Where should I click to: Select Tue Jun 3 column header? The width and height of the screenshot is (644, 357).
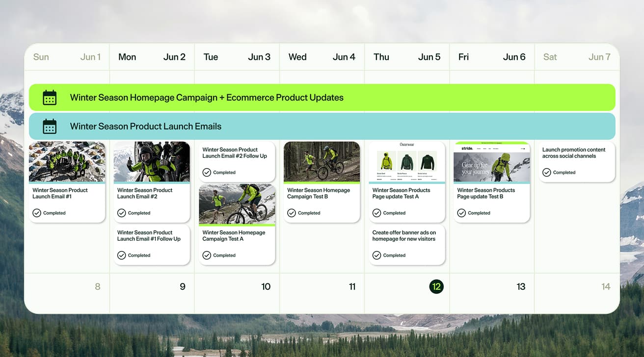[237, 57]
